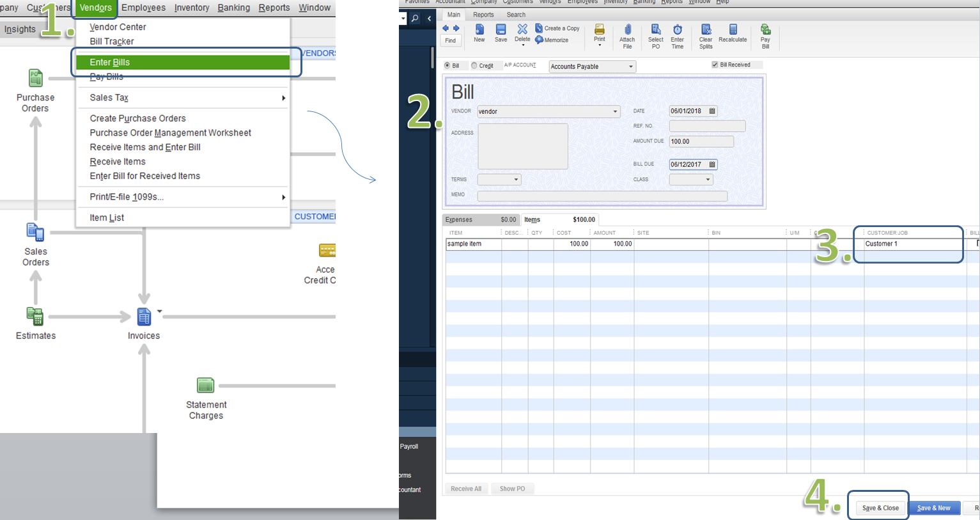Open the Banking menu in left window
The width and height of the screenshot is (980, 520).
234,8
